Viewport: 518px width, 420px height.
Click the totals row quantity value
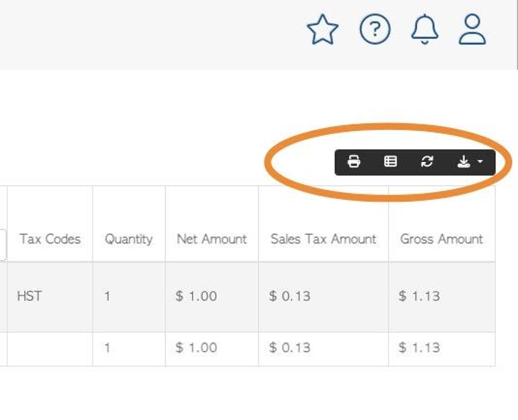point(107,348)
